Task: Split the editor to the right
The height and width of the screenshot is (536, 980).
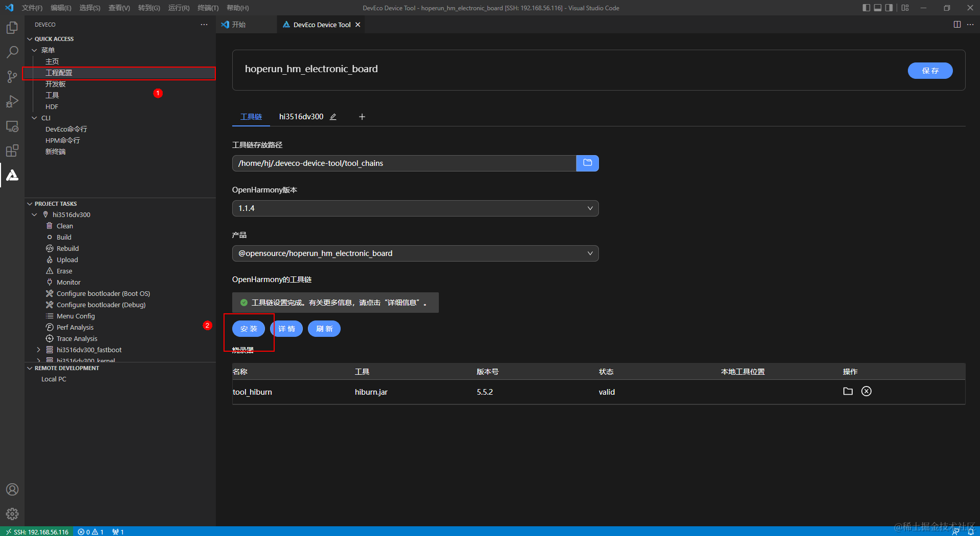Action: (957, 25)
